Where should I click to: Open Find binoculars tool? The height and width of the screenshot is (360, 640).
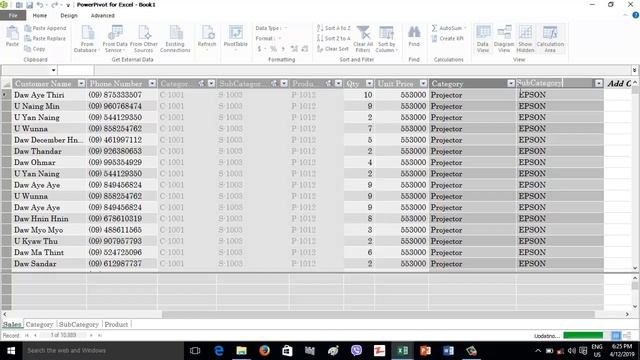tap(414, 36)
